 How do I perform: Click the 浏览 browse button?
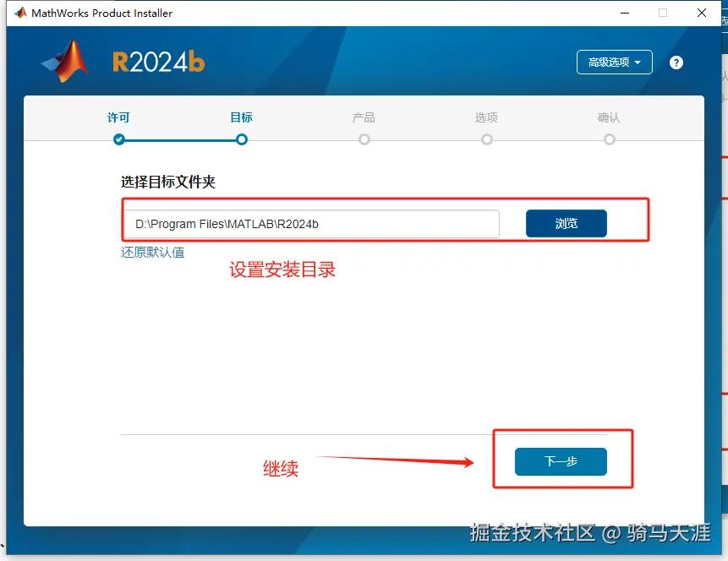point(566,224)
